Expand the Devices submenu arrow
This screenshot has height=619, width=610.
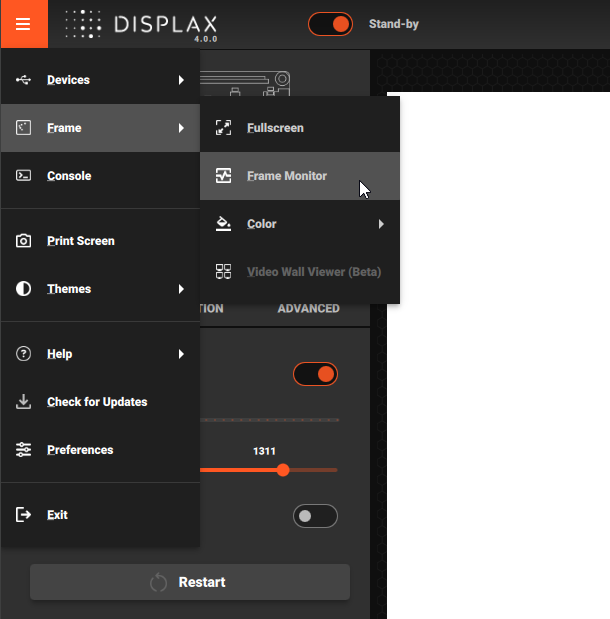(181, 80)
